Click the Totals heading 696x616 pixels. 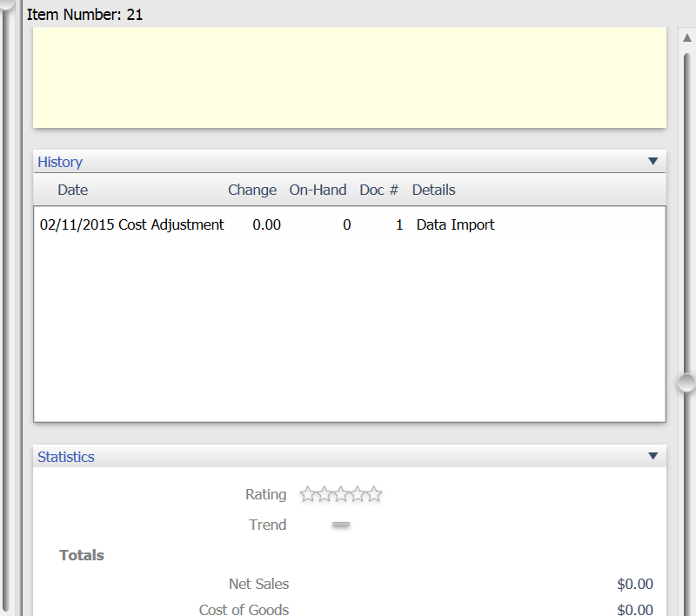click(x=82, y=555)
